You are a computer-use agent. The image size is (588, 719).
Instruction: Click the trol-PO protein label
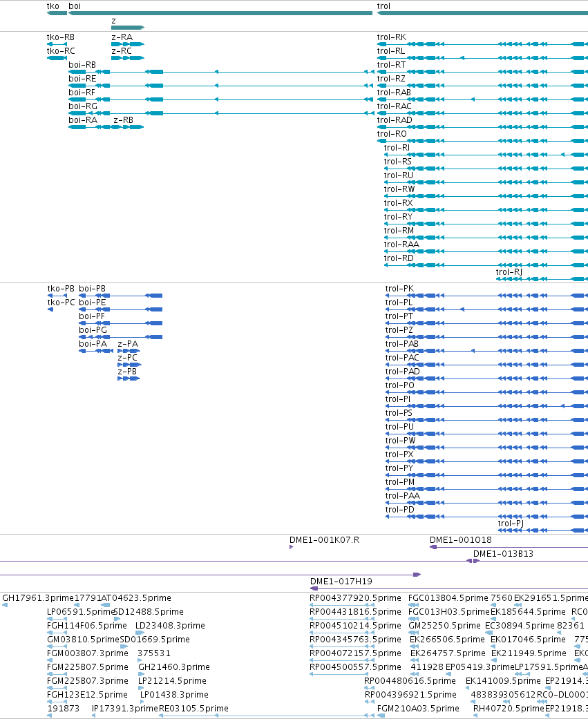tap(400, 385)
